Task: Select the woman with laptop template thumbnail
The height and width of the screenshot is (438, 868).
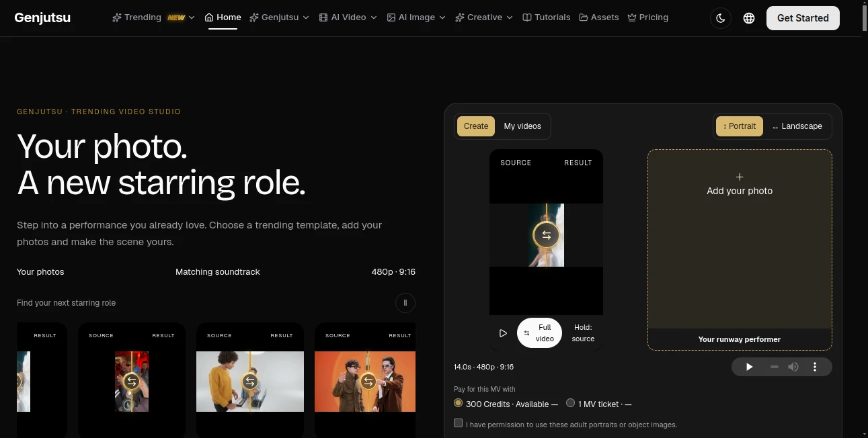Action: point(250,382)
